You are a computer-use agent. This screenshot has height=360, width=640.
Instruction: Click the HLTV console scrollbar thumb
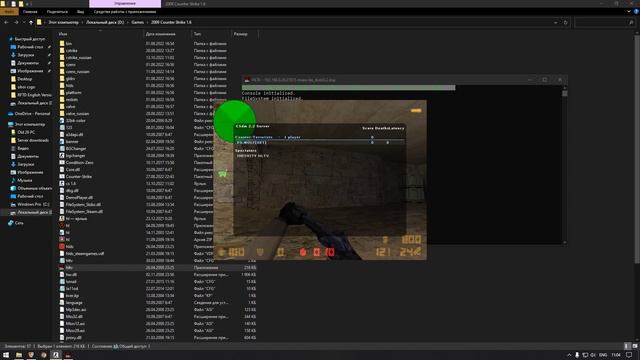point(564,93)
